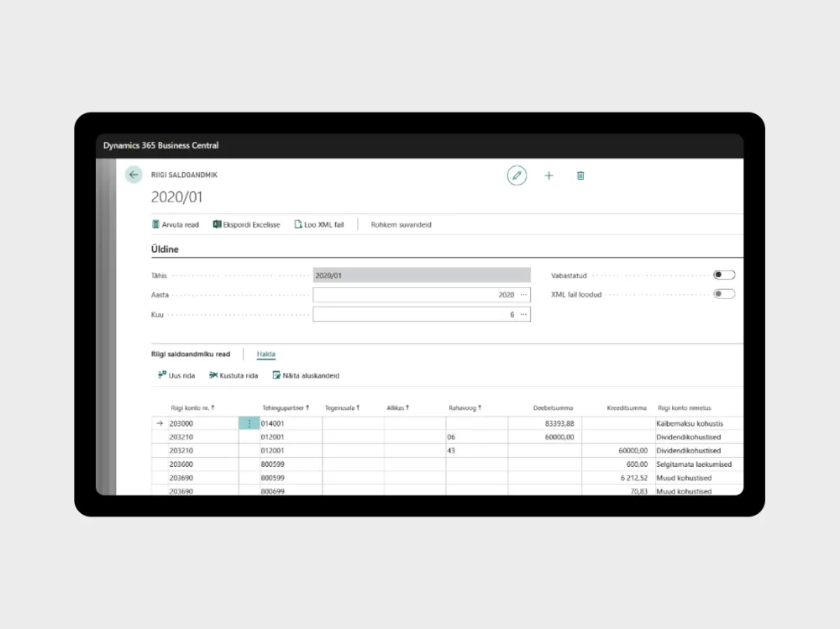Click the pencil edit icon

tap(517, 176)
